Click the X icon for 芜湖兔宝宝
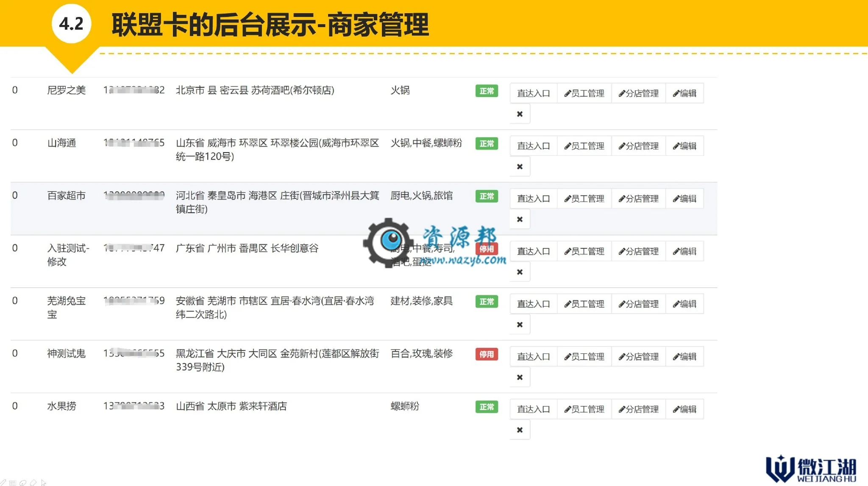The image size is (868, 486). point(520,325)
